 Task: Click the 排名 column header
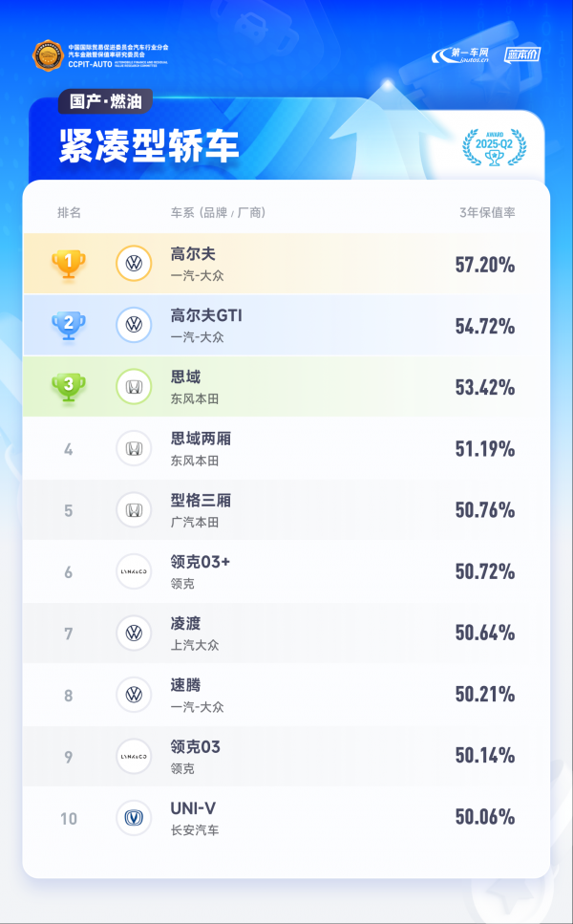[x=69, y=212]
